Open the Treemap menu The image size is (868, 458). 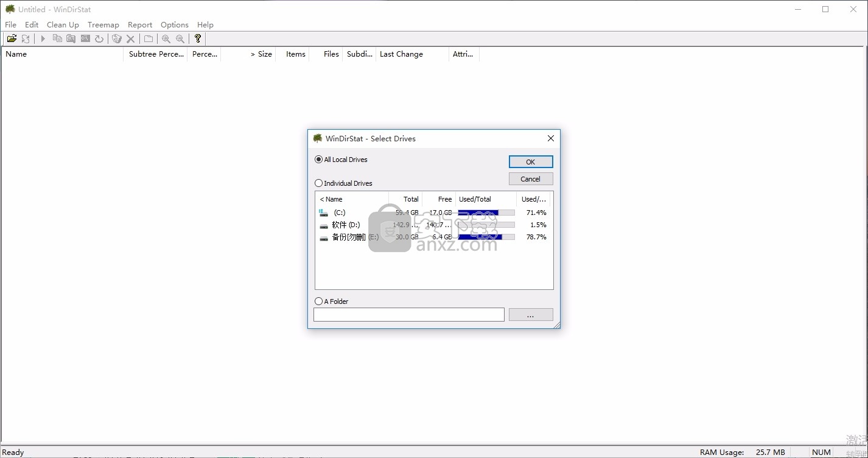(103, 25)
